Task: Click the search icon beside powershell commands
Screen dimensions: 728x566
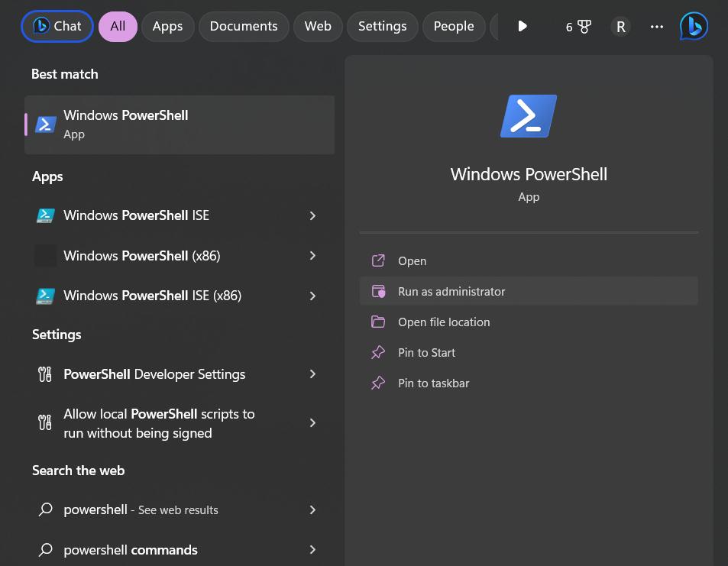Action: [x=46, y=550]
